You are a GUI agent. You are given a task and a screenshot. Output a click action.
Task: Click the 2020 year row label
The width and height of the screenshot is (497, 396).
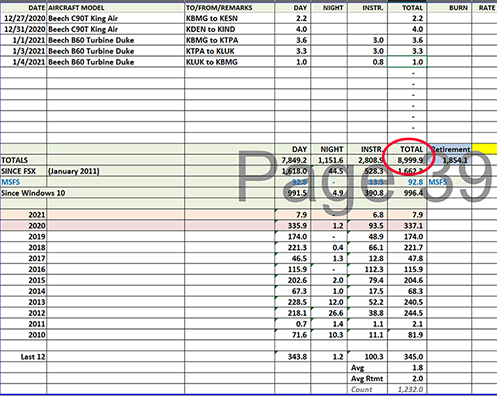pos(23,226)
